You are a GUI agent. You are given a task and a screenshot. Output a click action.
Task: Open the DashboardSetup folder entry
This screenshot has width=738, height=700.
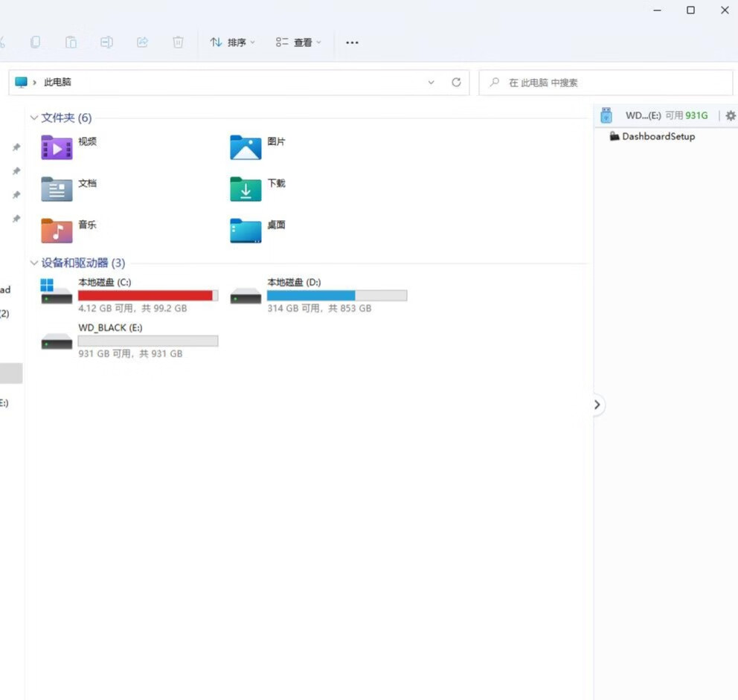coord(652,137)
